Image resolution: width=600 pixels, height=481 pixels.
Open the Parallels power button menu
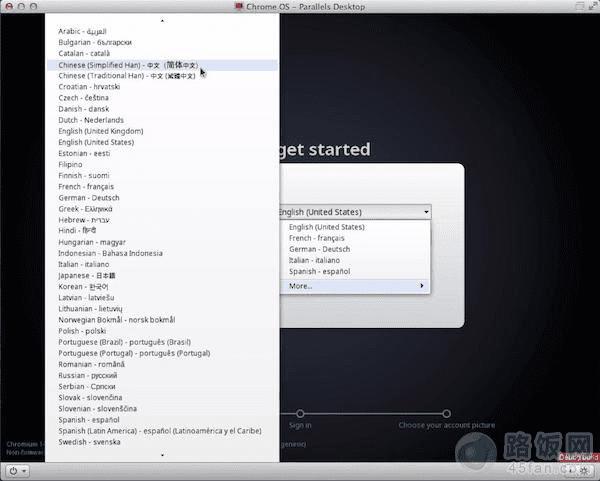(17, 471)
